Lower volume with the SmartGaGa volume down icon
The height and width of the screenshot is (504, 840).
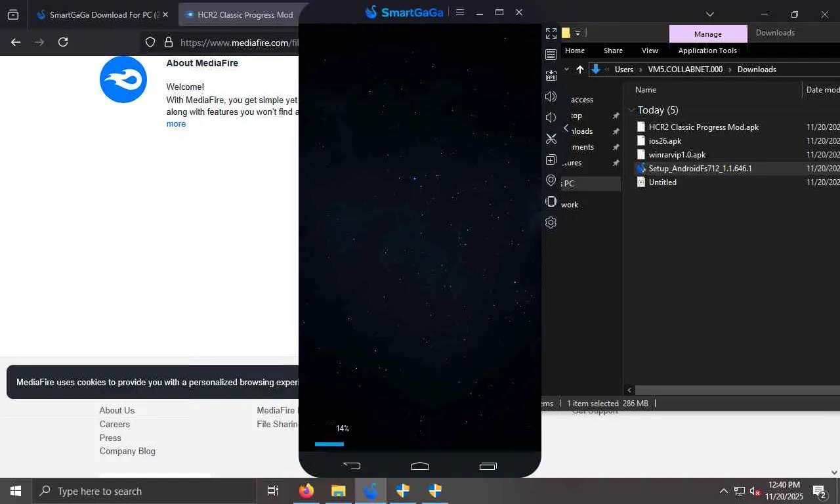coord(551,117)
